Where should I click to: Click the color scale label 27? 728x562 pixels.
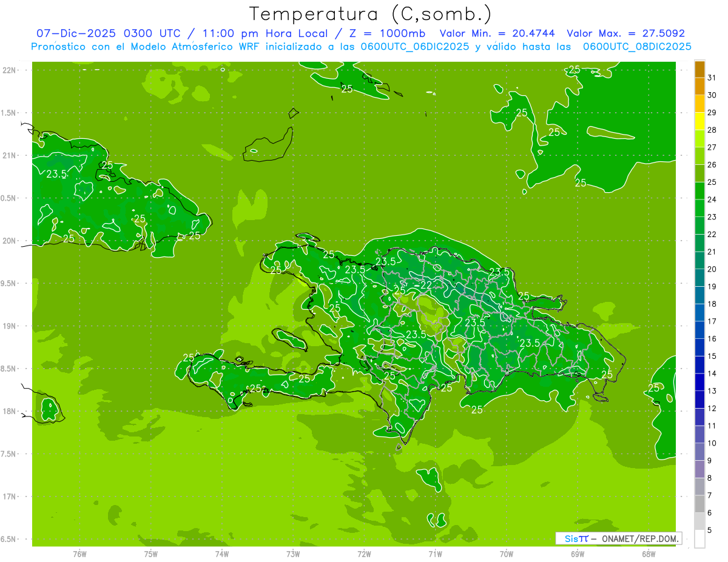(712, 147)
